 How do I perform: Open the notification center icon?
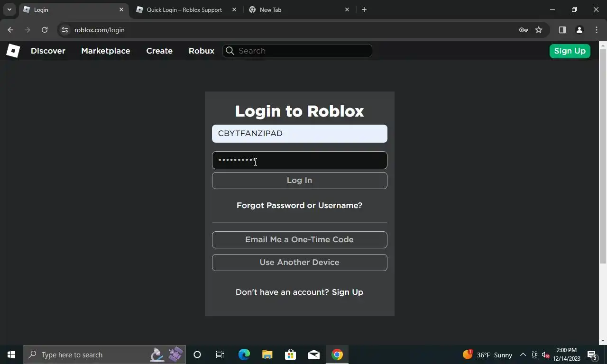(592, 355)
